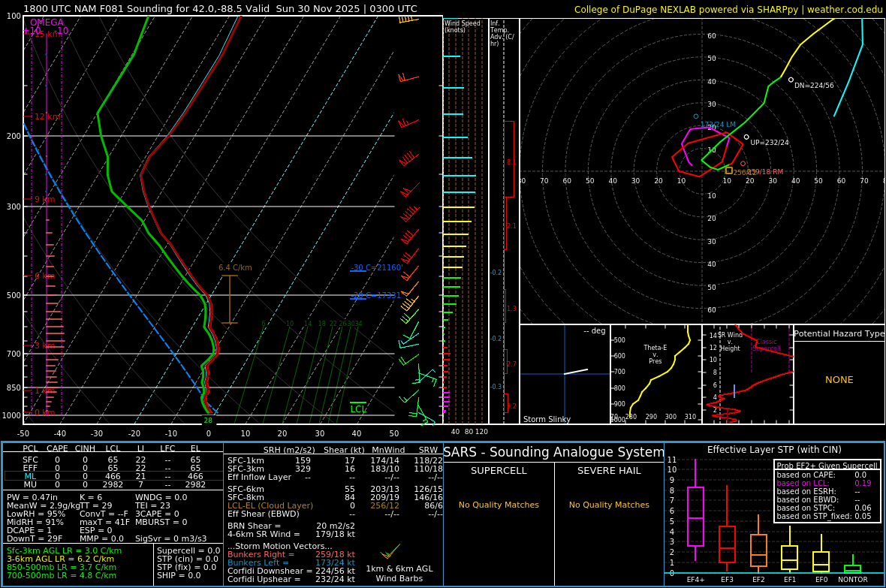Image resolution: width=886 pixels, height=588 pixels.
Task: Click the hazard type value 'NONE'
Action: (x=839, y=380)
